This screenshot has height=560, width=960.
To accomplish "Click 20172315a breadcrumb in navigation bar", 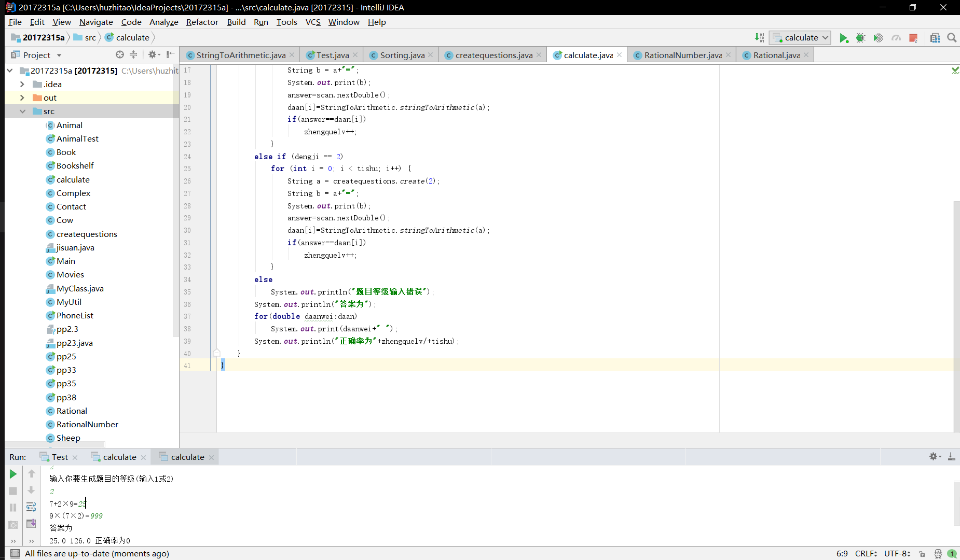I will pyautogui.click(x=38, y=37).
